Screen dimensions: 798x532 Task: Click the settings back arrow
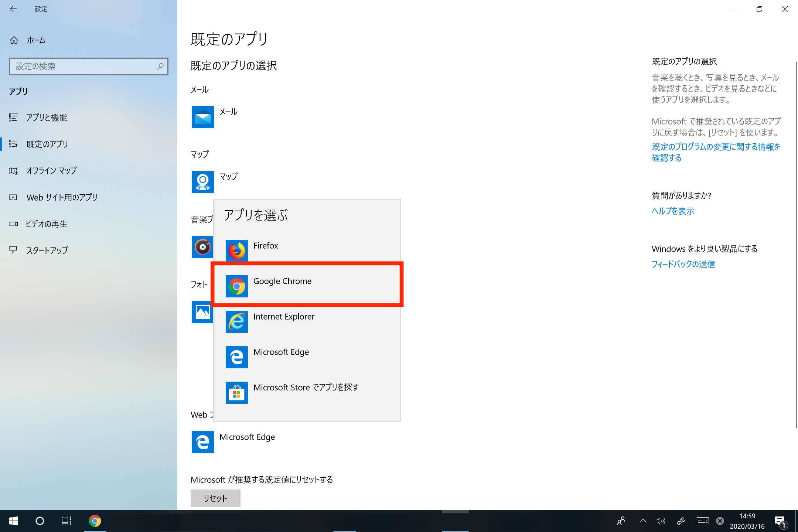click(x=13, y=9)
